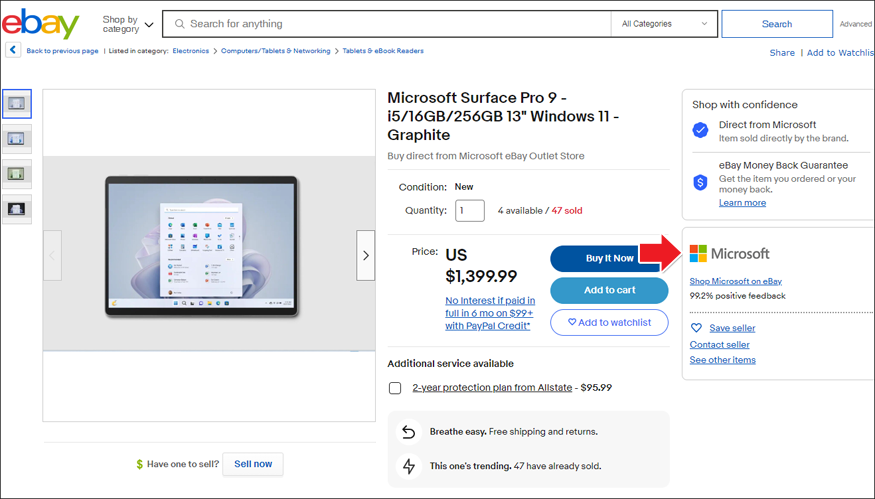Click Add to cart
875x499 pixels.
[x=609, y=290]
